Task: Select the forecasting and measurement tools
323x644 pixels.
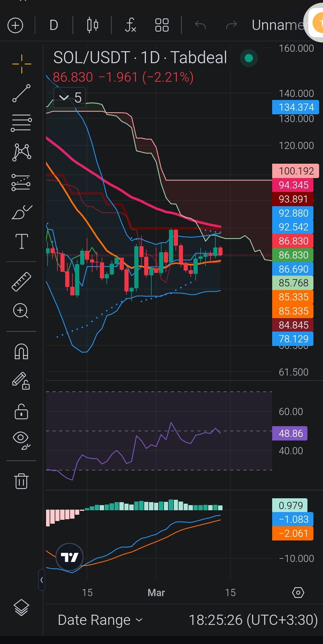Action: (21, 182)
